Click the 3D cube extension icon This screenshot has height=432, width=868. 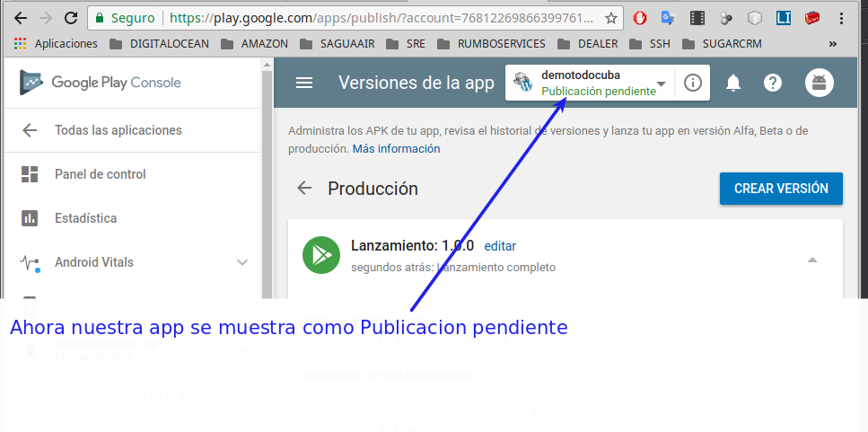tap(755, 18)
